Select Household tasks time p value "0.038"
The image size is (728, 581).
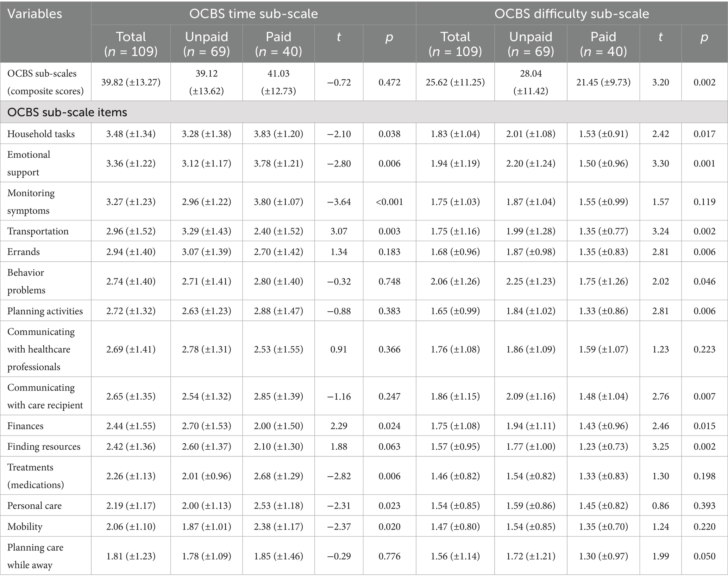pos(389,134)
